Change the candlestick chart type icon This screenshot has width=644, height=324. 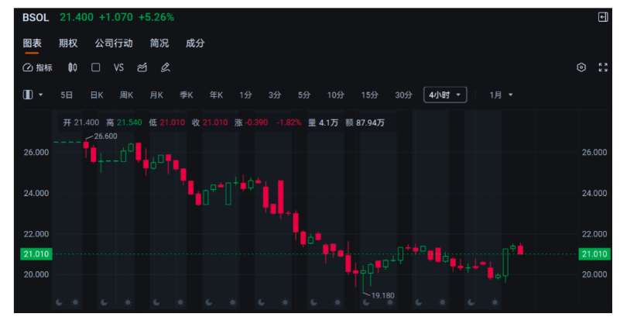pyautogui.click(x=73, y=67)
